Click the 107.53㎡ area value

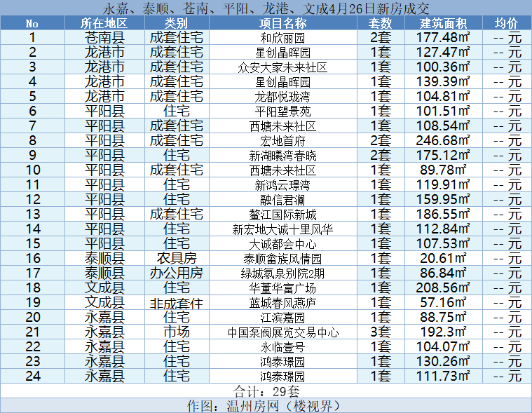[443, 243]
